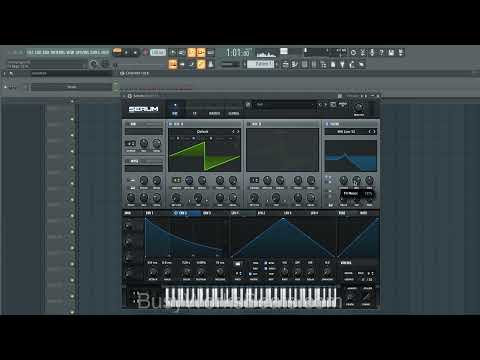Adjust FL Studio master pitch knob
Viewport: 480px width, 360px height.
(x=105, y=64)
